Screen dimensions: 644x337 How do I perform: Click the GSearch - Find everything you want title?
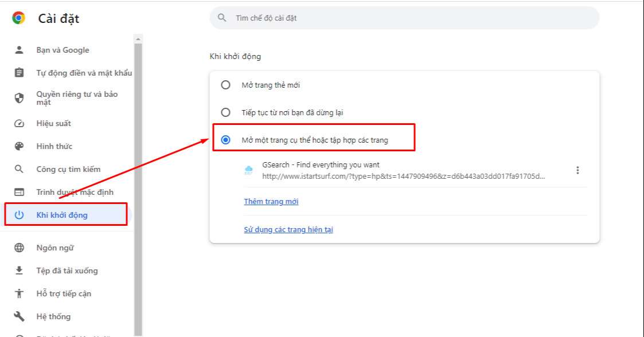click(x=321, y=164)
